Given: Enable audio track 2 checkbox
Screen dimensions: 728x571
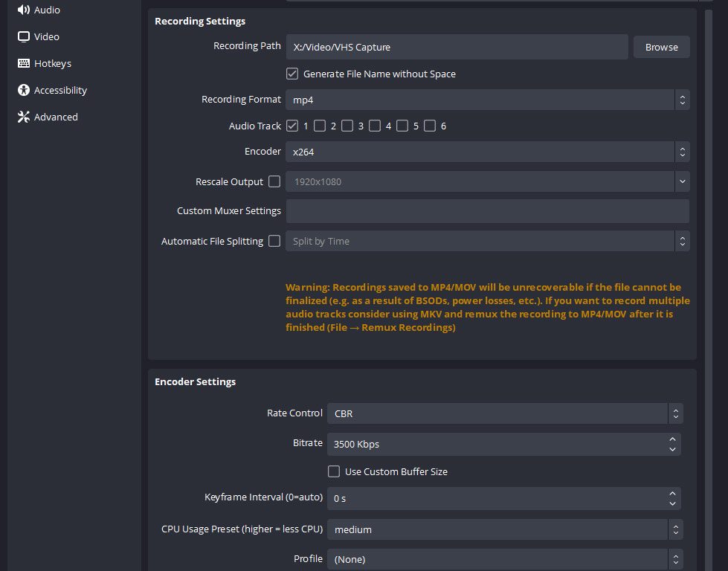Looking at the screenshot, I should coord(320,126).
